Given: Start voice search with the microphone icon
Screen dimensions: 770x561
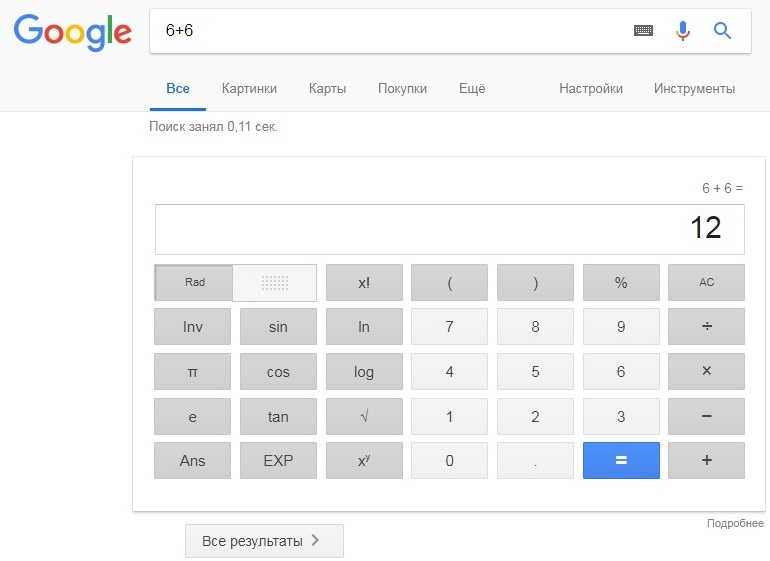Looking at the screenshot, I should pos(683,31).
